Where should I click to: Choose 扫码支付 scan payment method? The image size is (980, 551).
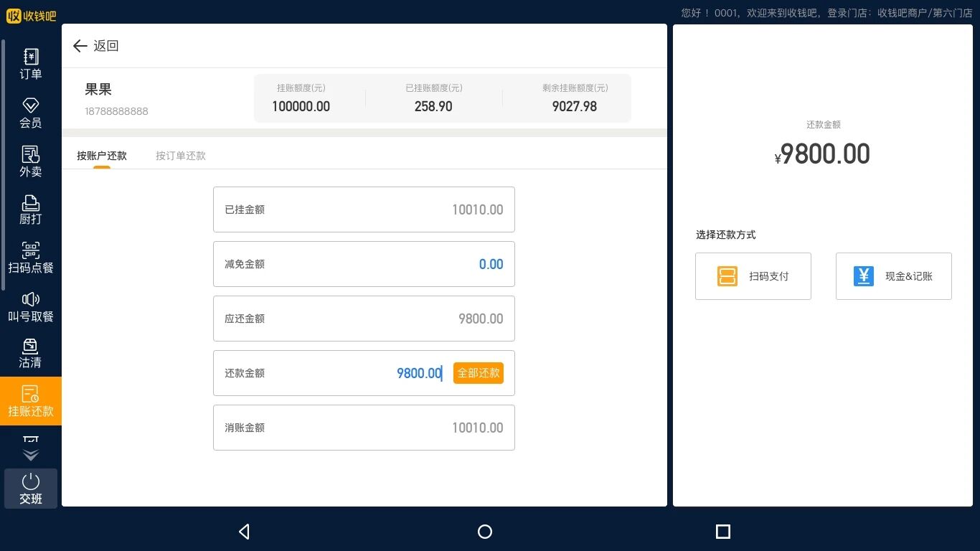click(x=753, y=276)
